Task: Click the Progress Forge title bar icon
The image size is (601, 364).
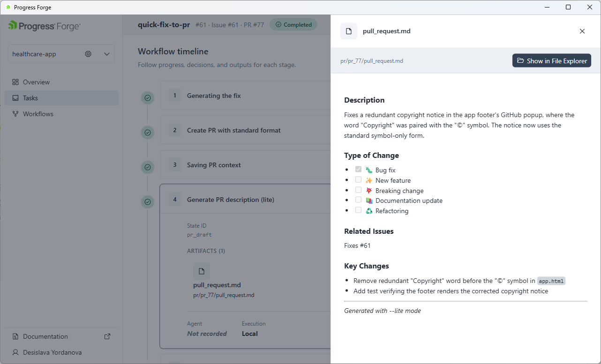Action: point(8,7)
